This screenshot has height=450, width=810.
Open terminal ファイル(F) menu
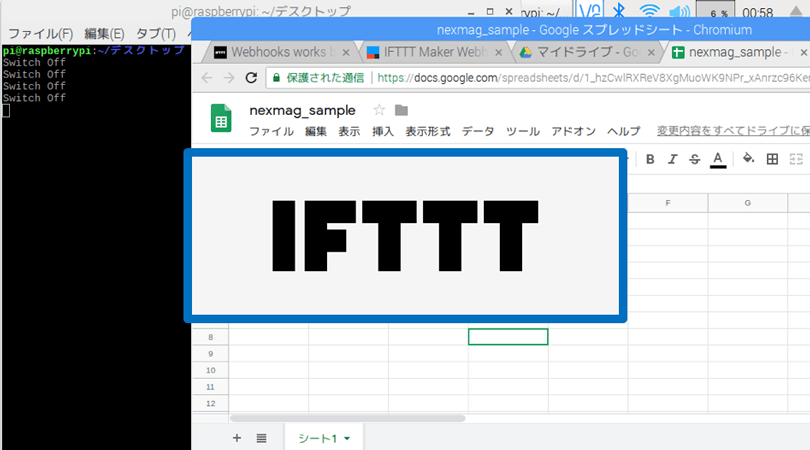pos(41,34)
